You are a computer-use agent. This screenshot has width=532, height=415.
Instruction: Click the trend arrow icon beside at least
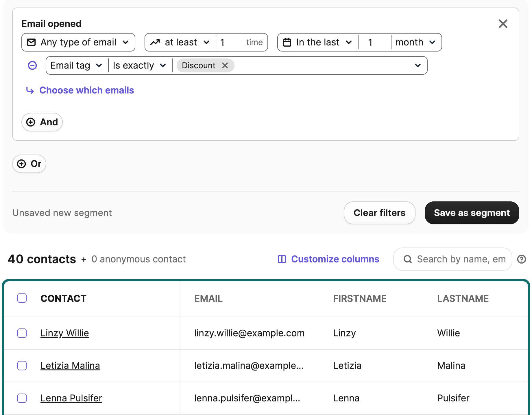point(155,42)
